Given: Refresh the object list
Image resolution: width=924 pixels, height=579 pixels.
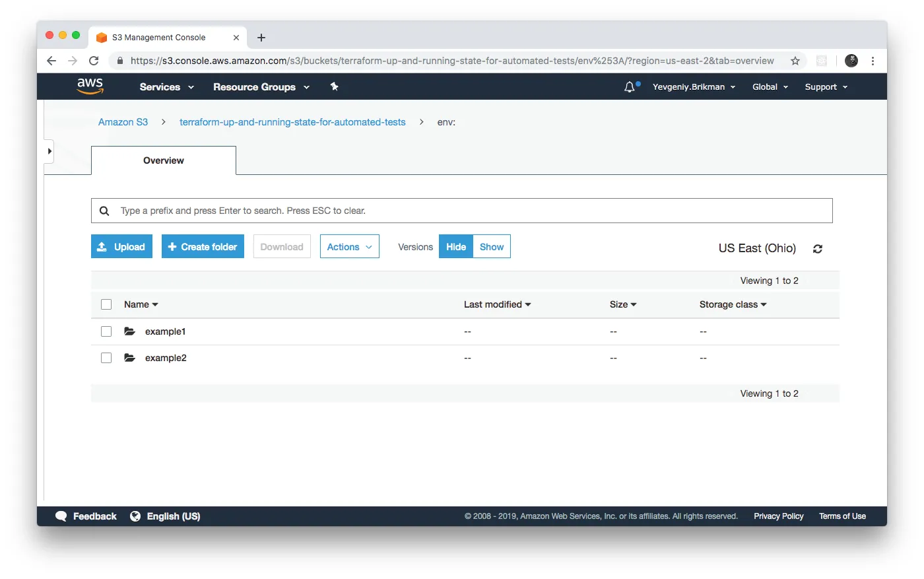Looking at the screenshot, I should (818, 249).
